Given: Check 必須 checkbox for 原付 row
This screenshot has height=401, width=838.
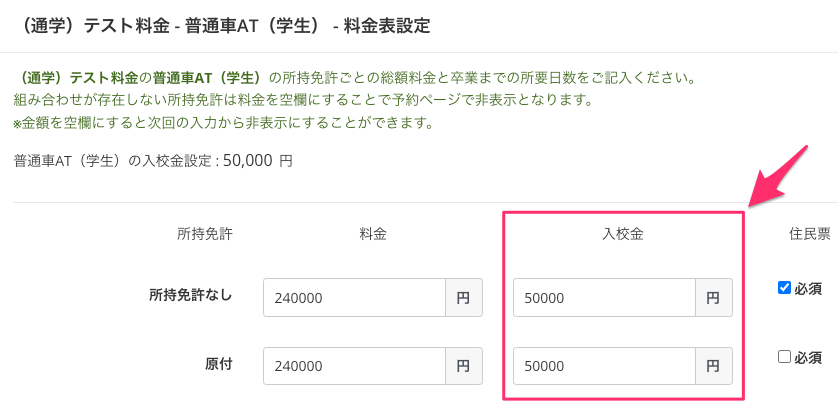Looking at the screenshot, I should [x=784, y=357].
